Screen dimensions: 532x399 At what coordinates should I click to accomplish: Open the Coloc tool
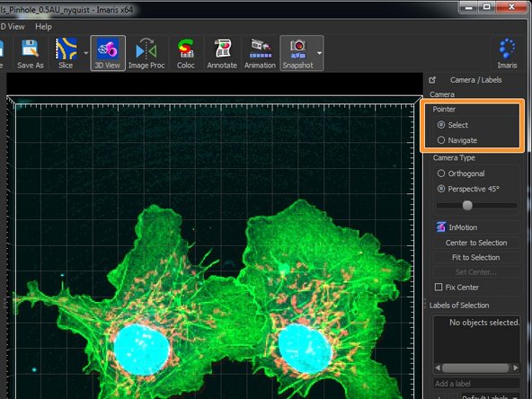(186, 54)
